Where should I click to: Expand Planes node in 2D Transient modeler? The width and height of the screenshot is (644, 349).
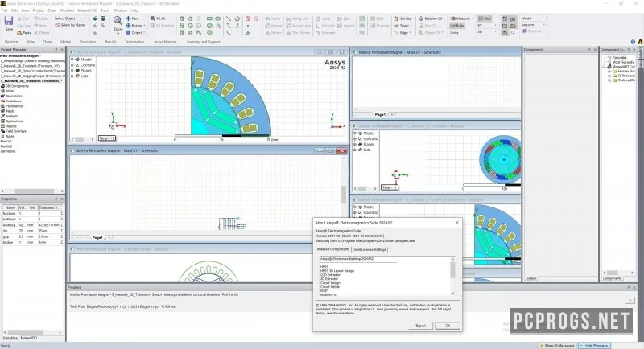point(72,71)
